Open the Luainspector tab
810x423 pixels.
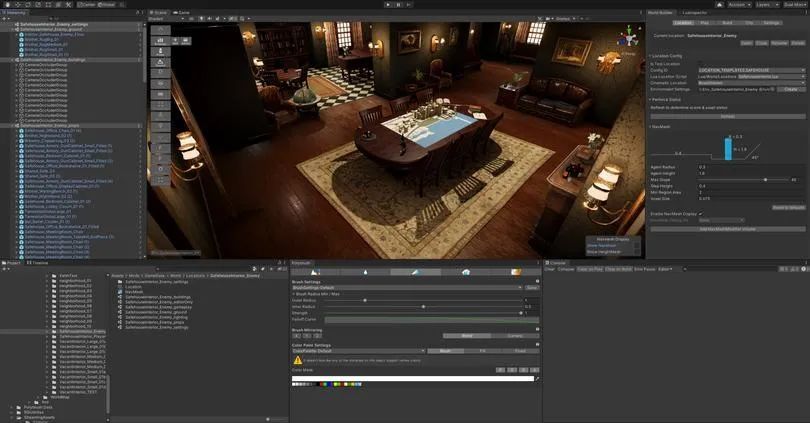point(694,12)
